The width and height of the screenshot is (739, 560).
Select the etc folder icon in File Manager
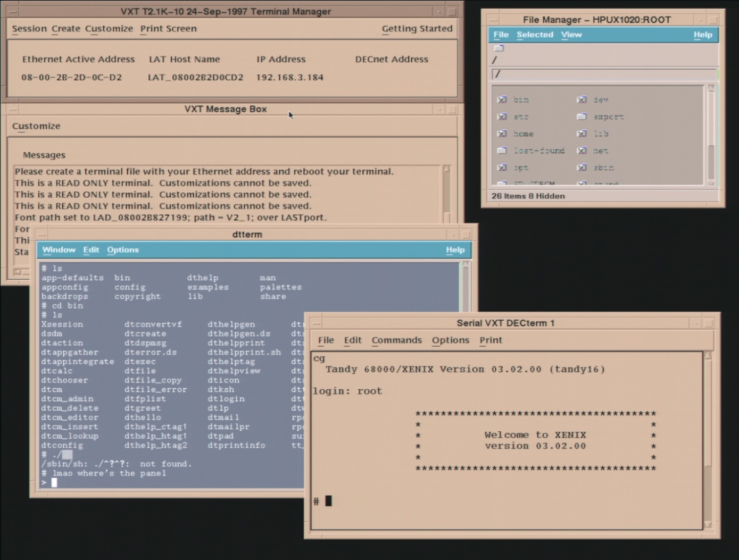tap(502, 116)
